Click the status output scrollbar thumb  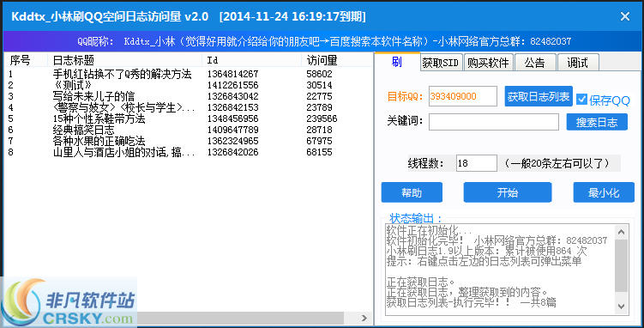(622, 265)
